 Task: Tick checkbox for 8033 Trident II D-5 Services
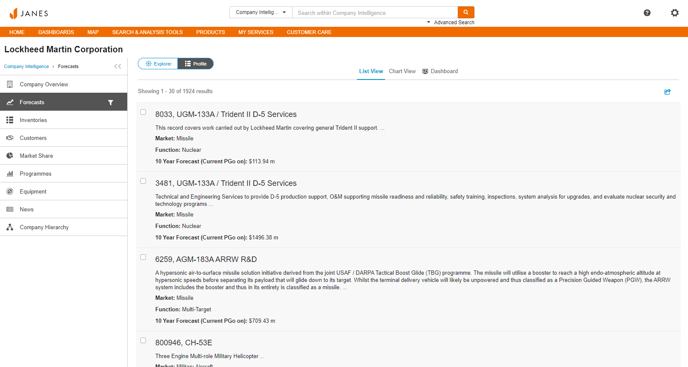143,112
